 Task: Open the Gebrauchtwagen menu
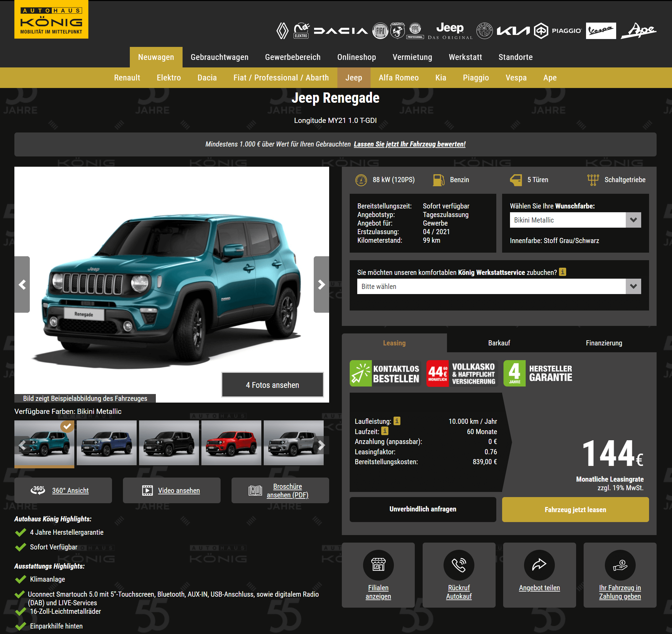point(220,57)
